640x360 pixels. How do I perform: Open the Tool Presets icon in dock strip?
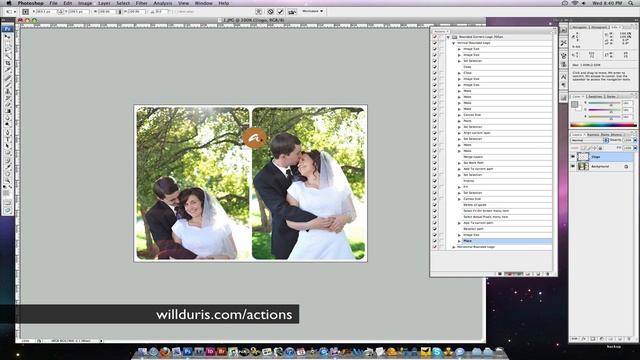(564, 43)
